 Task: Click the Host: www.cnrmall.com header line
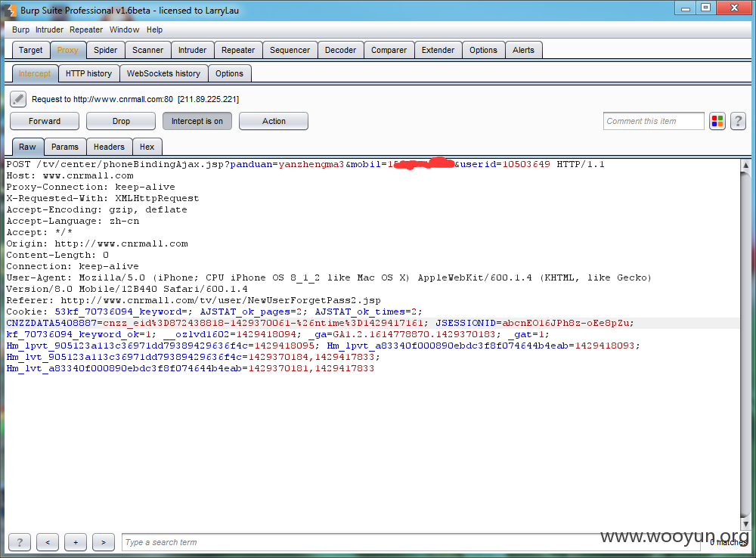[x=70, y=175]
